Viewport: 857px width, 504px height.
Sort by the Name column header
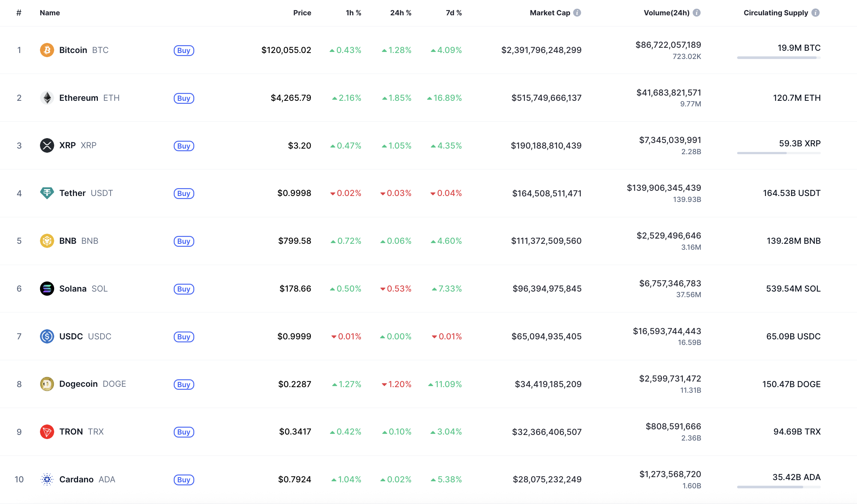pos(50,13)
